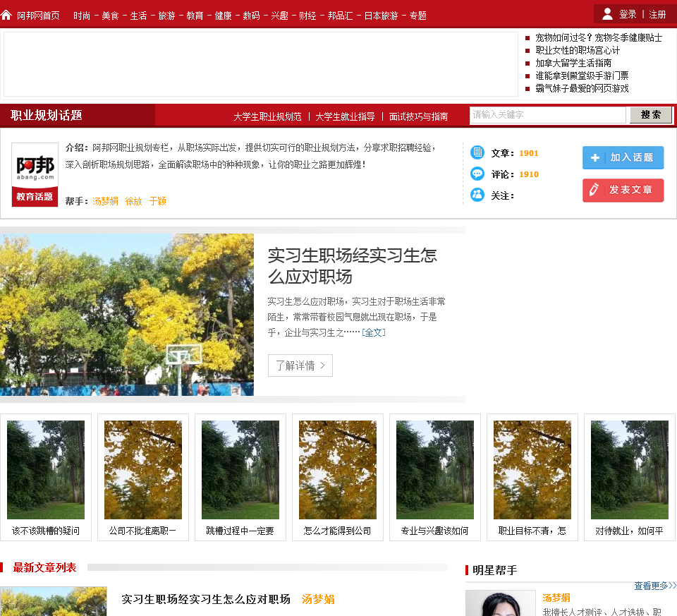Screen dimensions: 677x616
Task: Select the 面试技巧与指南 tab
Action: [x=418, y=116]
